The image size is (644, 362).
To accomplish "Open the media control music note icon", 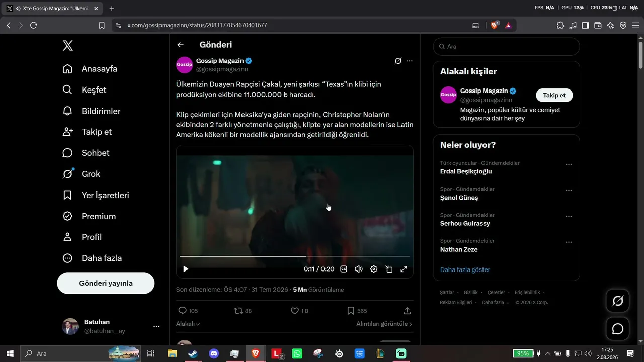I will 573,25.
